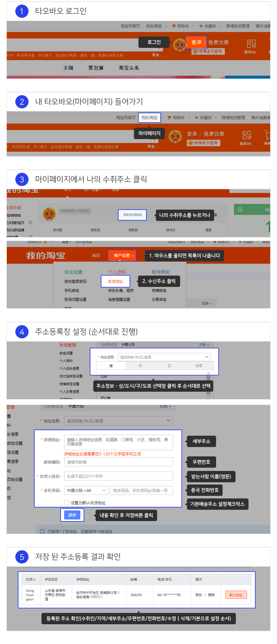The image size is (277, 644).
Task: Click the orange 登录 login button in step 1
Action: 196,42
